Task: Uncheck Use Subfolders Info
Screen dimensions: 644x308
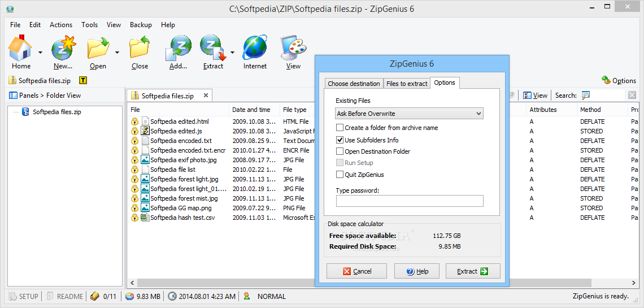Action: (340, 140)
